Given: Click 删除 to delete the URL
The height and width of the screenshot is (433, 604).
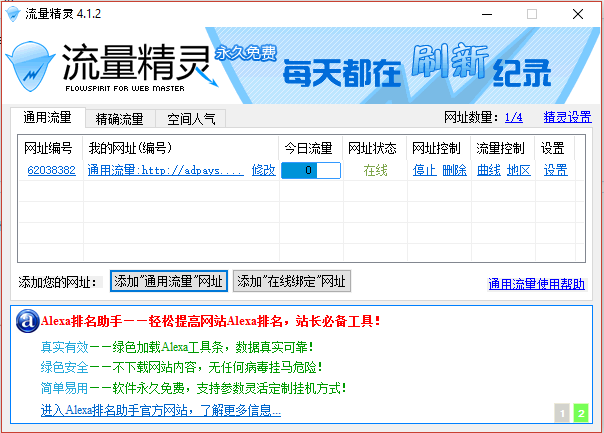Looking at the screenshot, I should [x=455, y=170].
